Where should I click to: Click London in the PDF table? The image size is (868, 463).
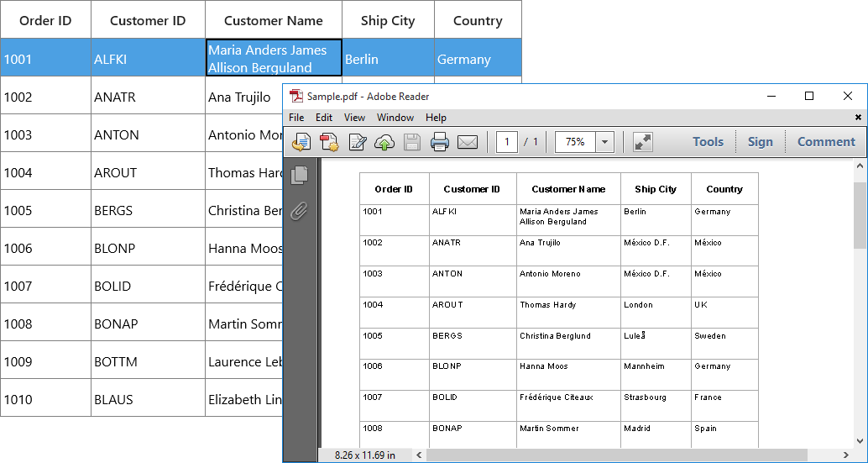pyautogui.click(x=638, y=304)
